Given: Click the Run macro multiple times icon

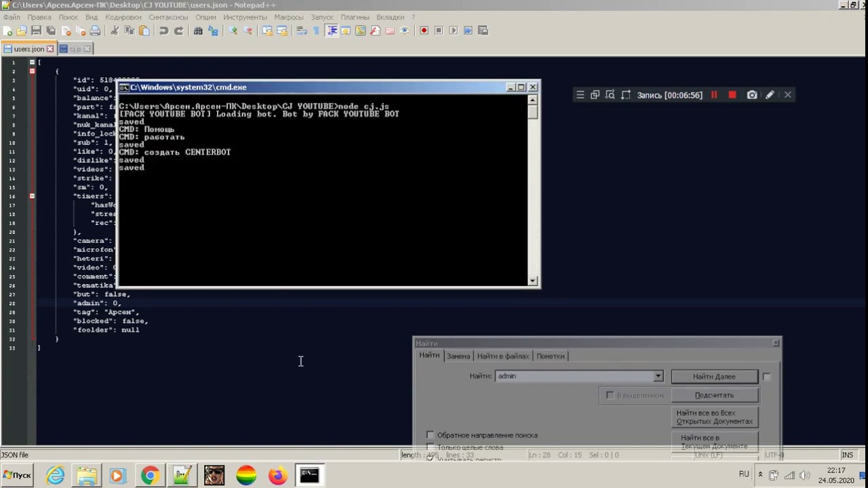Looking at the screenshot, I should coord(468,30).
